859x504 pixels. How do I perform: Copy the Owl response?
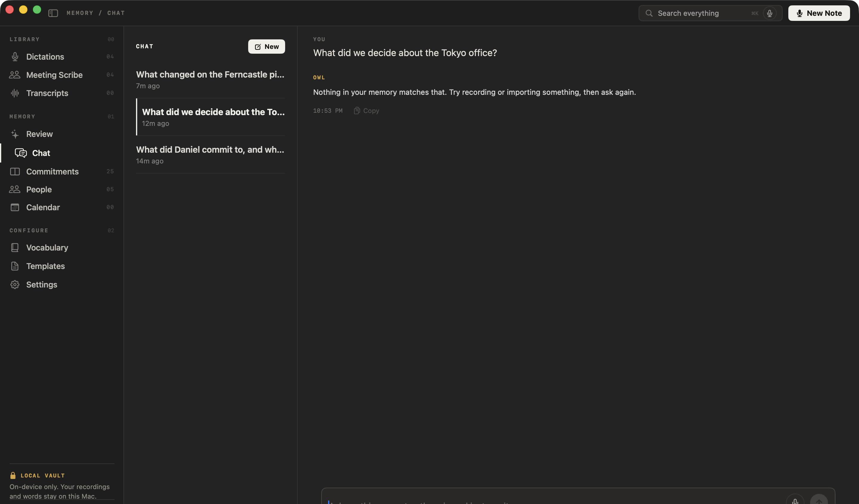367,111
